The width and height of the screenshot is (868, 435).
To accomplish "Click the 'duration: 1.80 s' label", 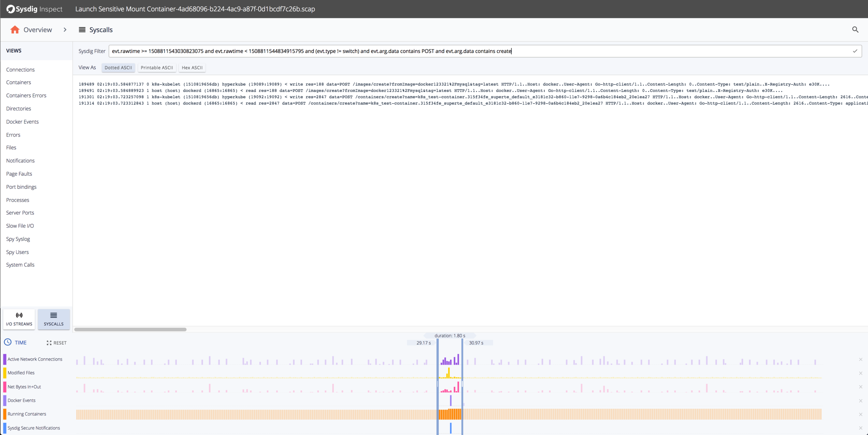I will pos(450,336).
